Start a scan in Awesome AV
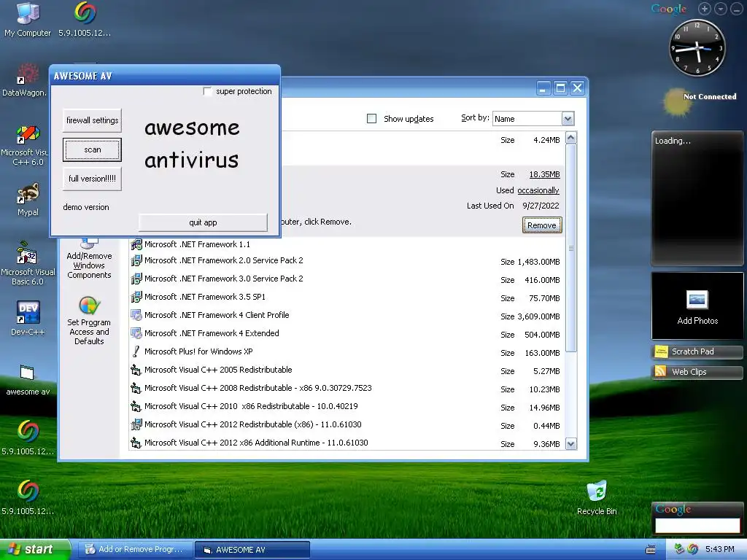 click(x=92, y=150)
